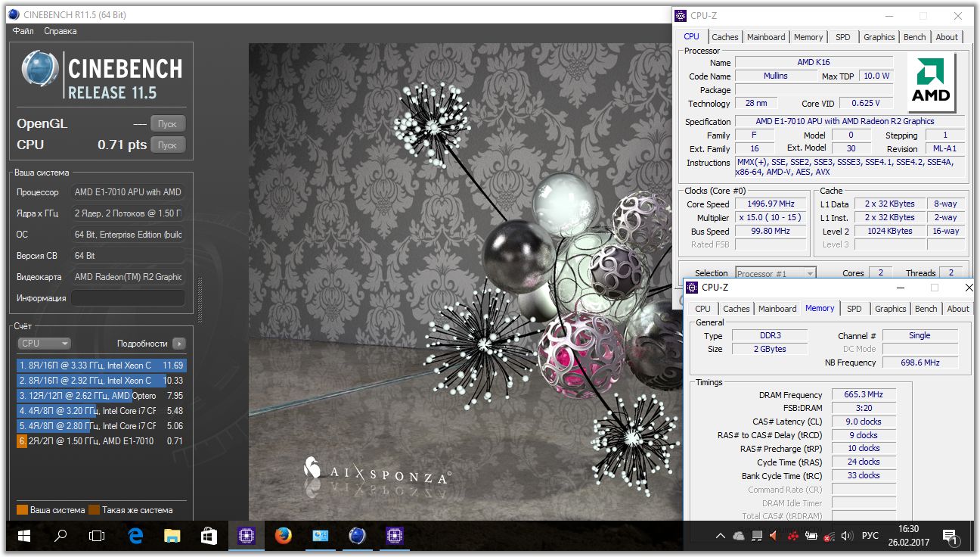980x557 pixels.
Task: Switch to first CPU-Z taskbar icon
Action: pyautogui.click(x=247, y=536)
